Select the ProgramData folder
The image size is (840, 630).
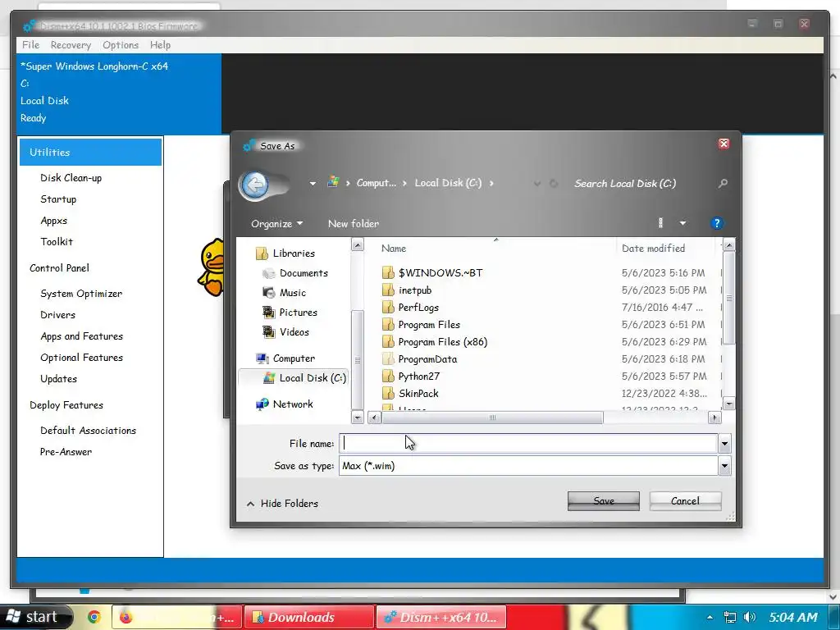pyautogui.click(x=419, y=359)
